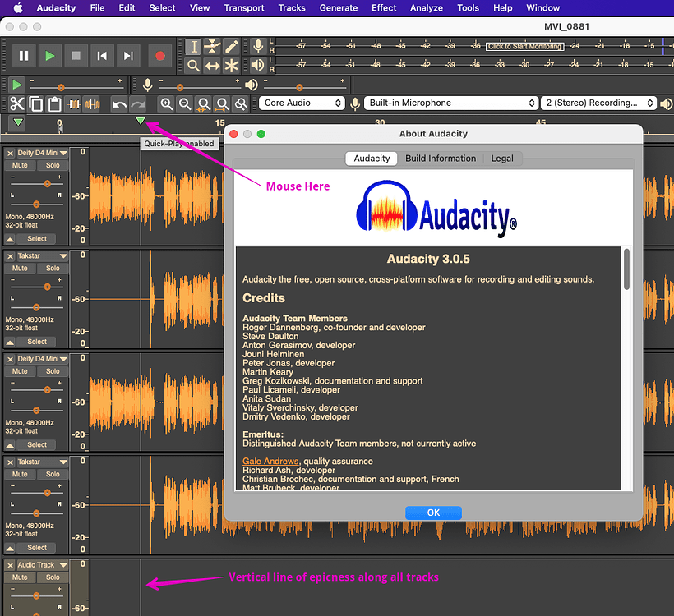
Task: Open the Generate menu
Action: [339, 7]
